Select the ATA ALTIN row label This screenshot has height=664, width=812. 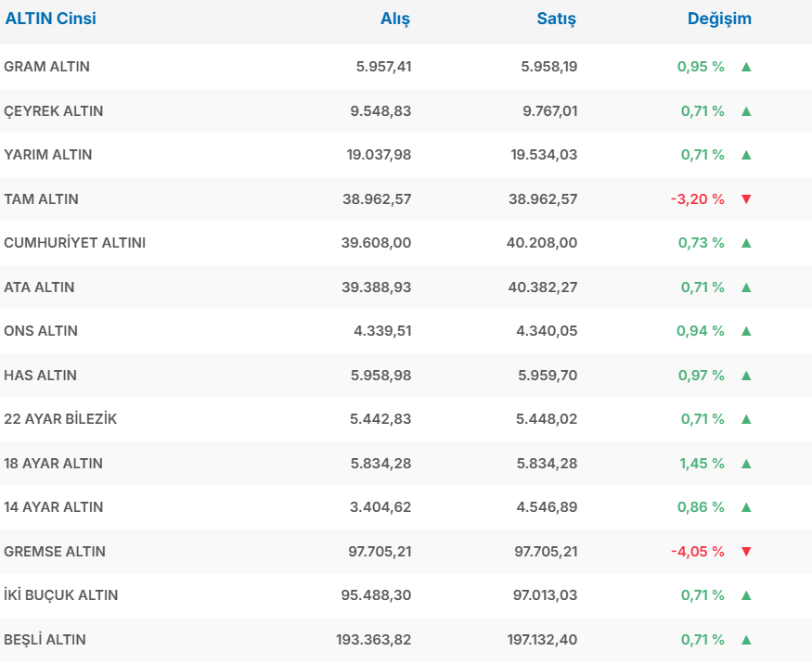[39, 287]
